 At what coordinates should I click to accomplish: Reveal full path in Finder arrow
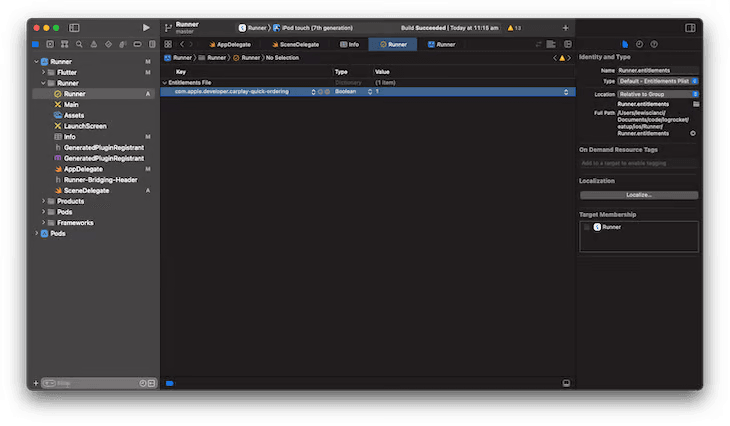point(693,133)
